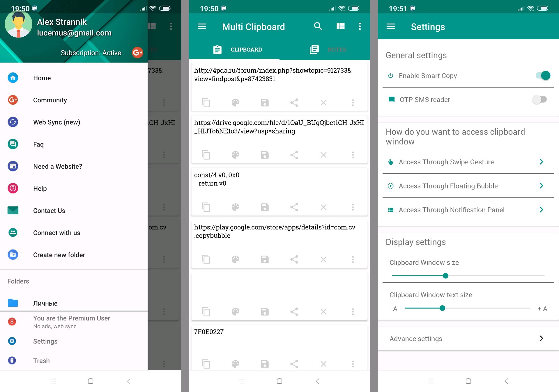Image resolution: width=559 pixels, height=392 pixels.
Task: Select Home in the drawer
Action: (74, 78)
